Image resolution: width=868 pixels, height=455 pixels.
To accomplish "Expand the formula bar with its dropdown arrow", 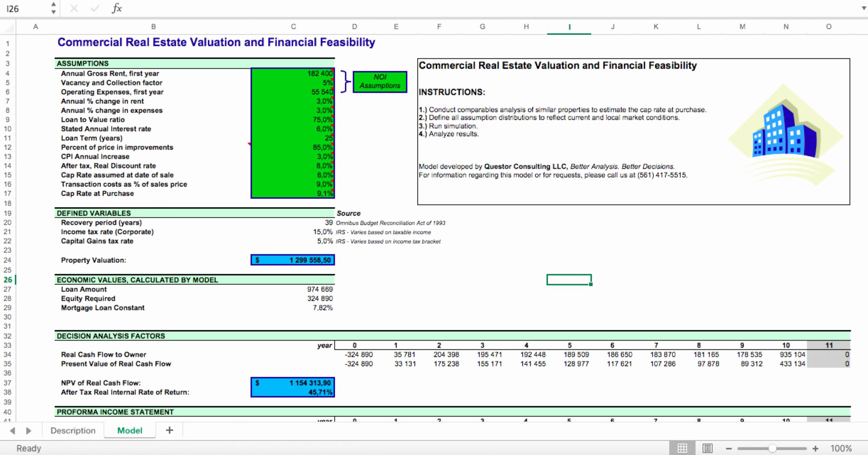I will coord(863,8).
